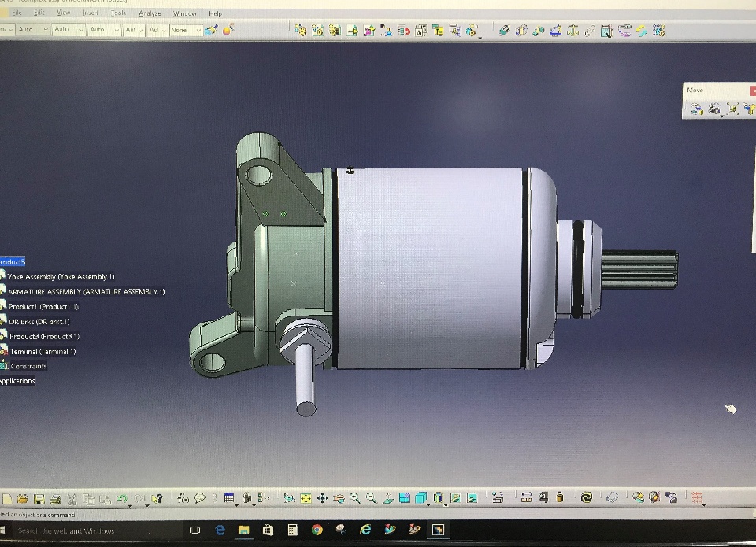Toggle Swap Visible Space
This screenshot has height=547, width=756.
pyautogui.click(x=472, y=498)
